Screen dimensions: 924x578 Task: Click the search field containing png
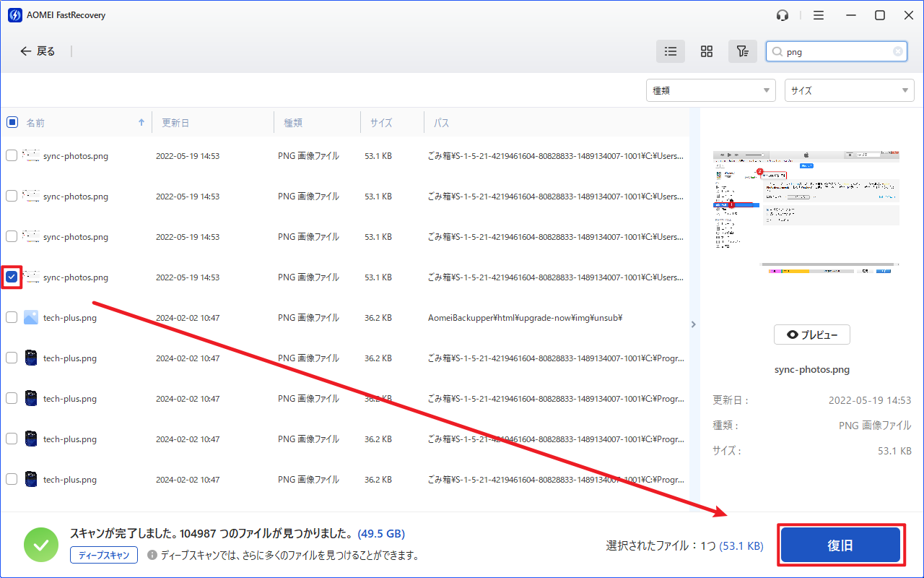(837, 51)
